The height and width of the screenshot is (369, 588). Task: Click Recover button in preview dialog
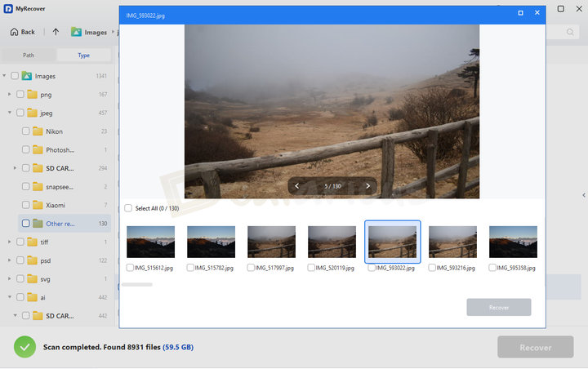pyautogui.click(x=499, y=307)
